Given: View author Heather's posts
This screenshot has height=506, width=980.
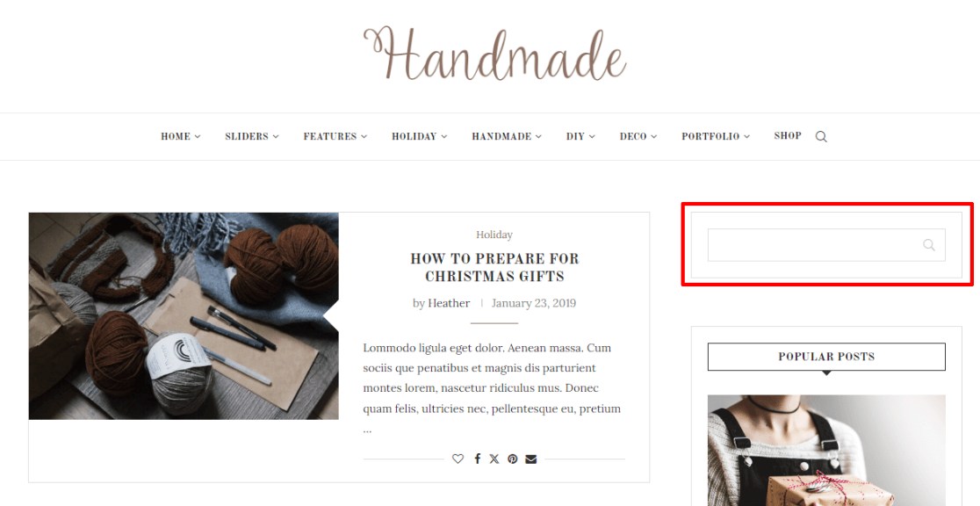Looking at the screenshot, I should (449, 303).
